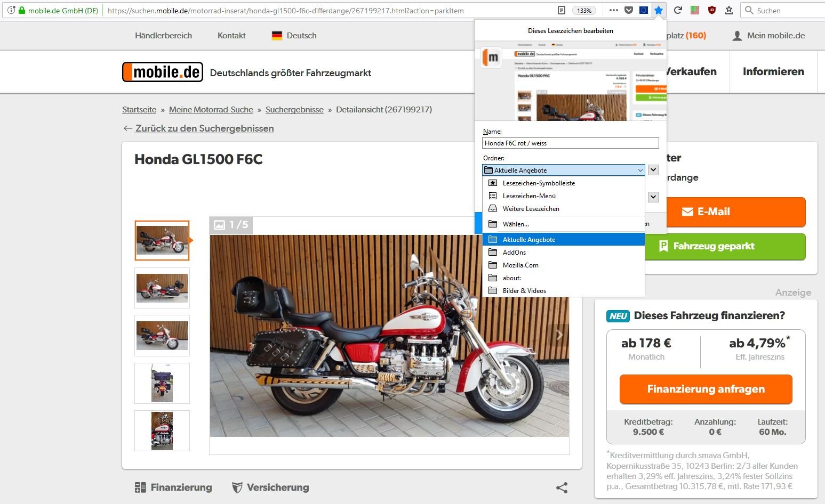Viewport: 825px width, 504px height.
Task: Click the page actions three-dot menu
Action: [614, 10]
